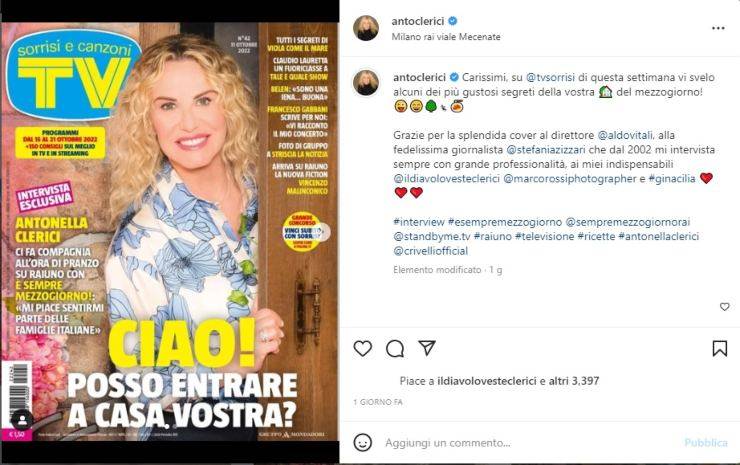Open the @tvsorrisi mention
The width and height of the screenshot is (740, 465).
click(x=550, y=77)
